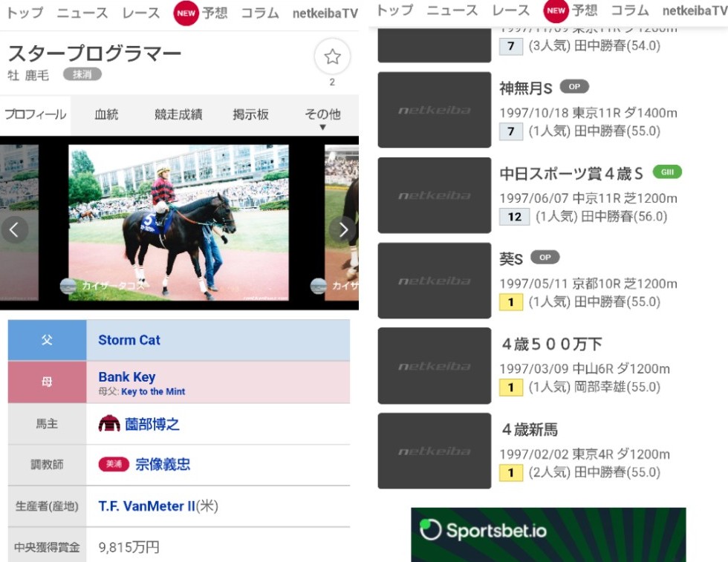The image size is (728, 562).
Task: Open the 掲示板 tab
Action: pos(251,114)
